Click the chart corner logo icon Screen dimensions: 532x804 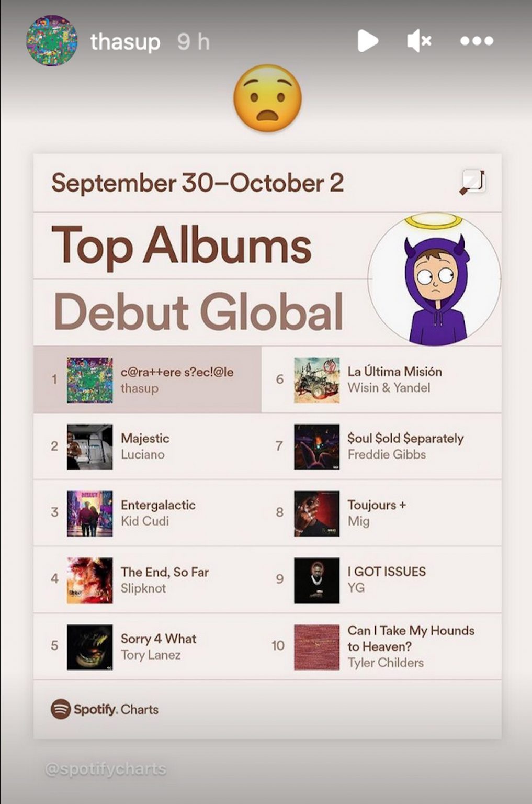click(x=473, y=182)
